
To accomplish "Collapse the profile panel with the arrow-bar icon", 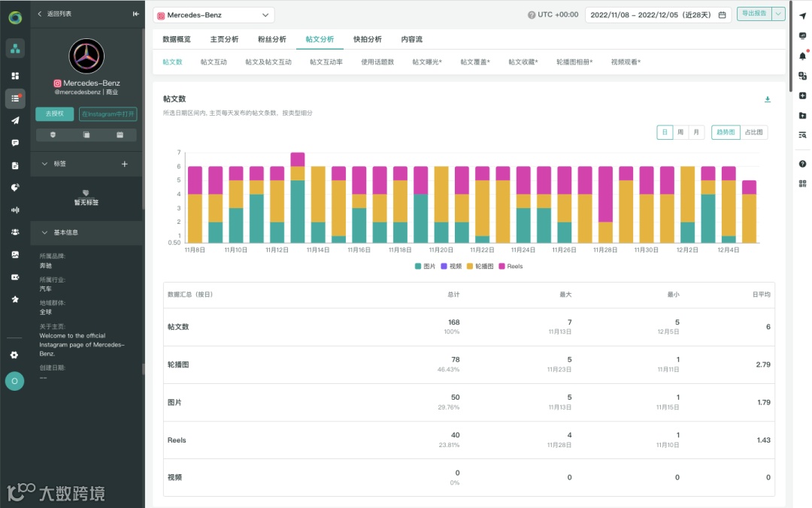I will pos(135,14).
